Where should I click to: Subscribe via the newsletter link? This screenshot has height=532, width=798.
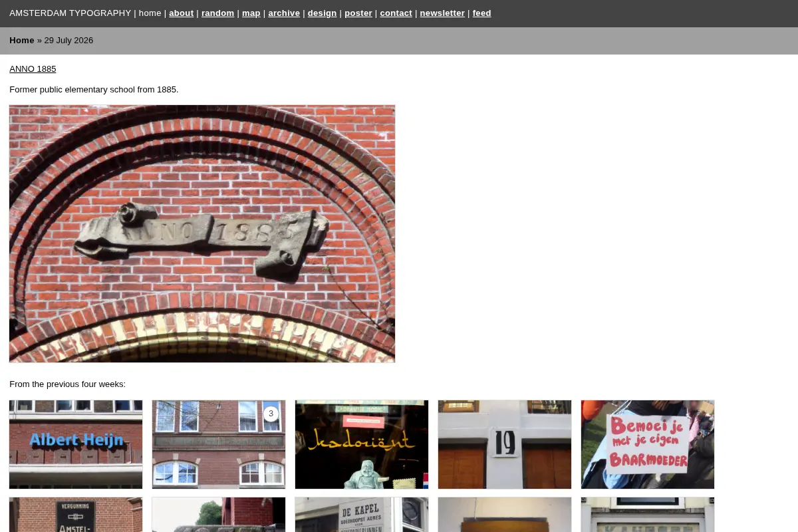[x=442, y=13]
